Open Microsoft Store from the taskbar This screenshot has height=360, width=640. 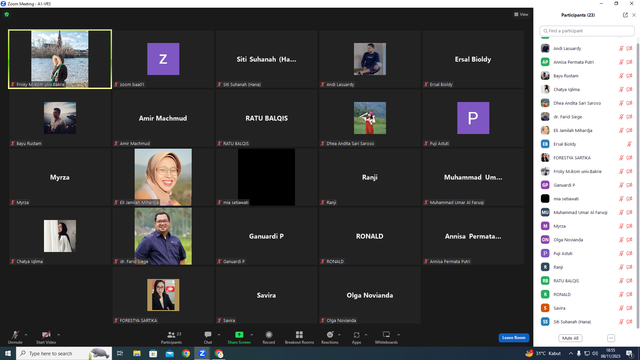coord(153,353)
